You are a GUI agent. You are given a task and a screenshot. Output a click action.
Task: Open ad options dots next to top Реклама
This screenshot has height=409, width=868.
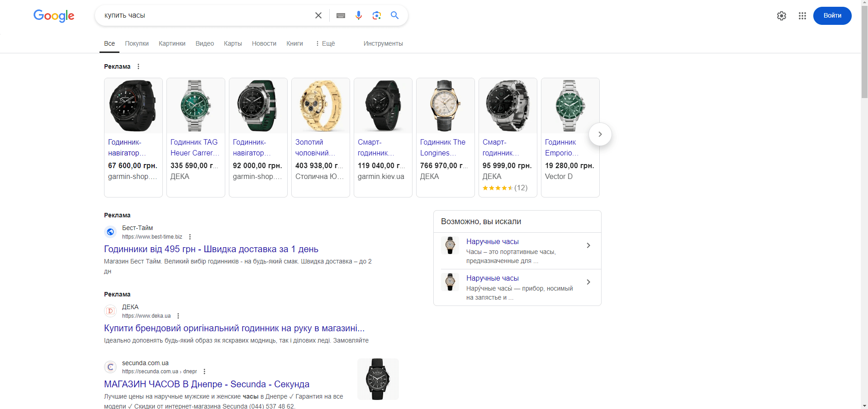[x=138, y=66]
